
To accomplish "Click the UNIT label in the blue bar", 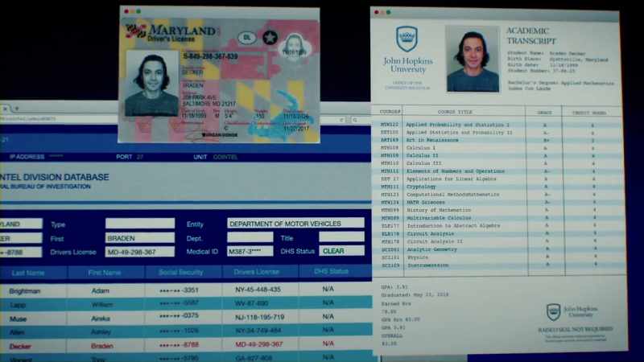I will [200, 157].
